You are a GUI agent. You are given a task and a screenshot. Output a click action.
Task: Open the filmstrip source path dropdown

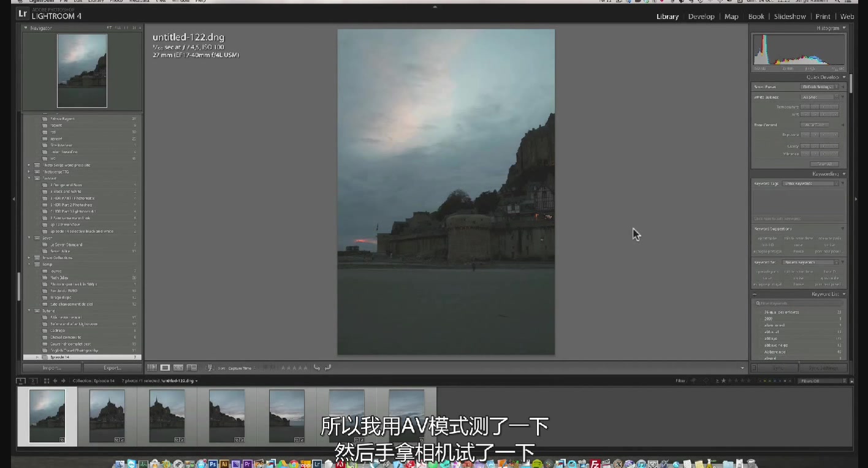coord(196,381)
